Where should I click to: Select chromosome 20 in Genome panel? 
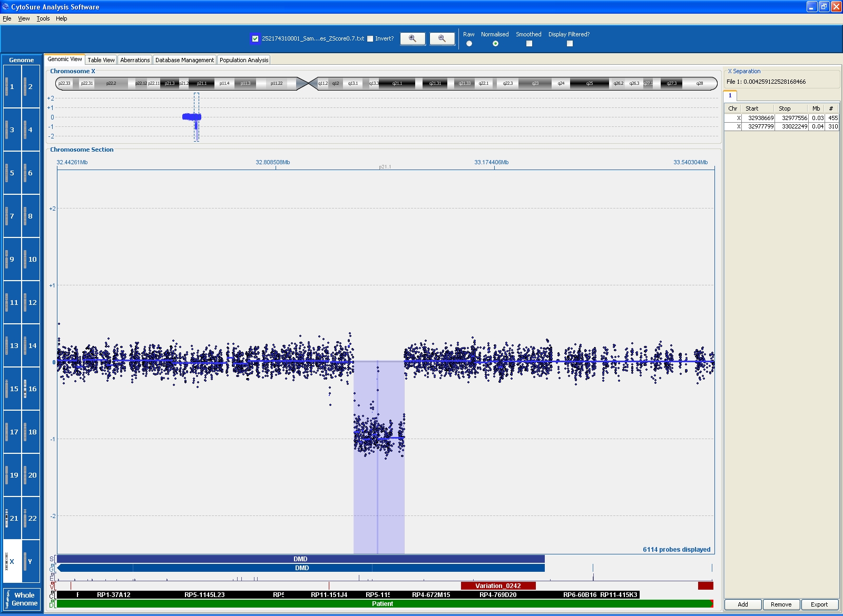point(31,475)
